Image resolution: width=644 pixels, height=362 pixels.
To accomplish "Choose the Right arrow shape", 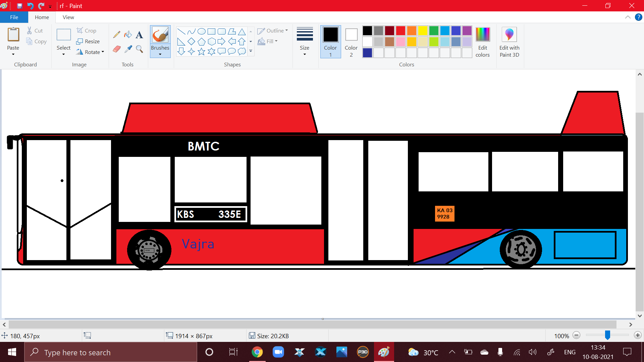I will [x=221, y=42].
